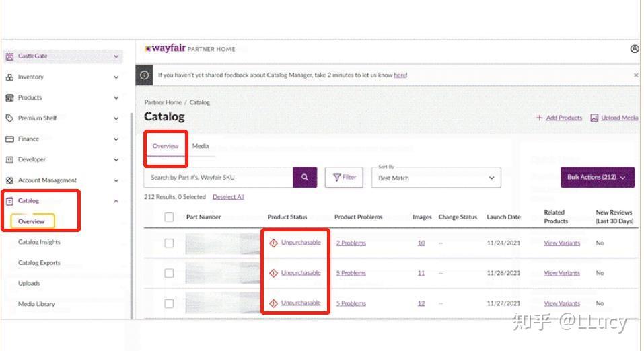
Task: Click the Finance sidebar icon
Action: 9,139
